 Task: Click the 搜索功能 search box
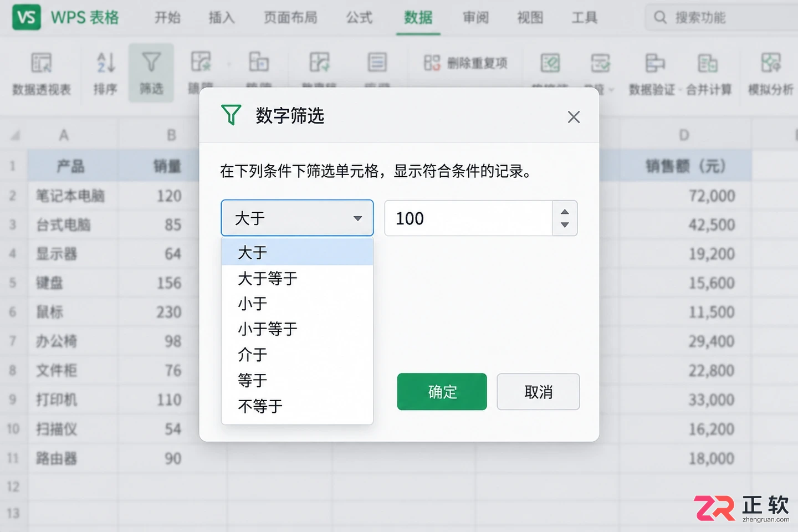(x=720, y=18)
